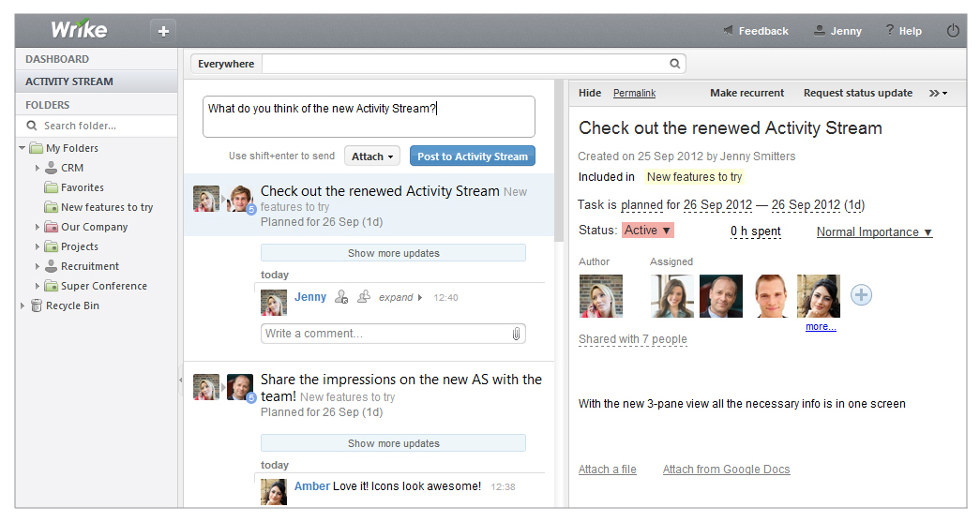Click the plus button beside the Wrike logo
980x522 pixels.
point(163,31)
